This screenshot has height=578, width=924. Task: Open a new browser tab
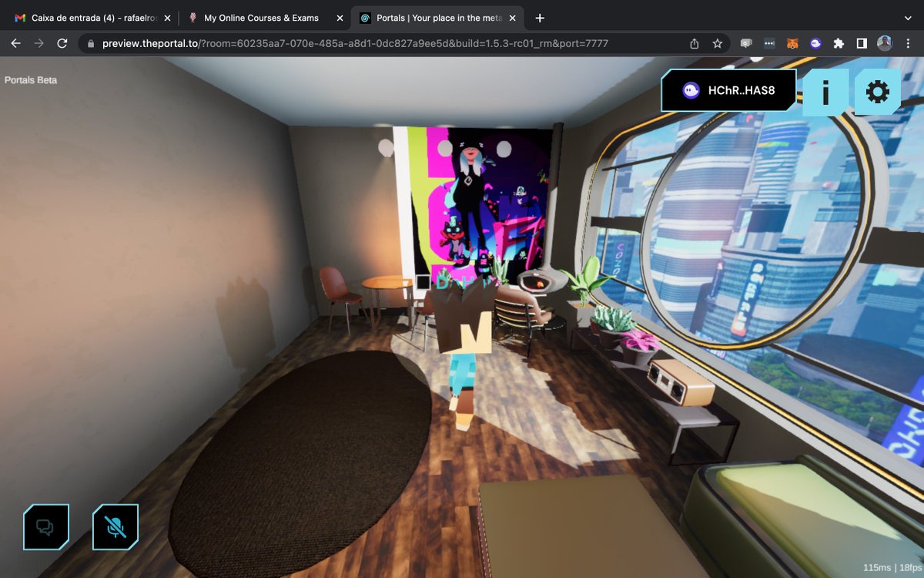click(x=540, y=18)
